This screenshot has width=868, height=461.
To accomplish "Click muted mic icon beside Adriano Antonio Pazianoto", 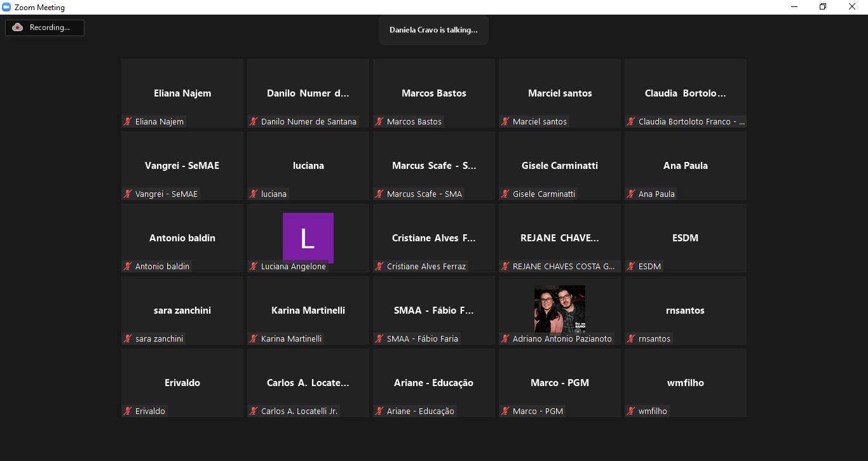I will click(505, 338).
